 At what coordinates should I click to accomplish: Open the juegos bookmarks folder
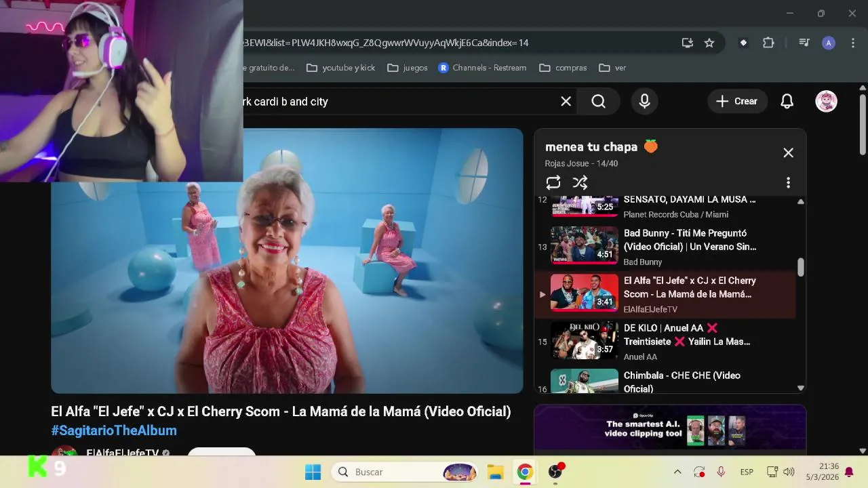tap(407, 68)
